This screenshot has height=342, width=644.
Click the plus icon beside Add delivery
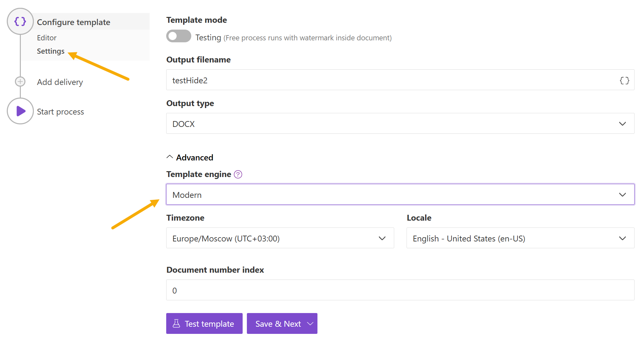(x=20, y=82)
